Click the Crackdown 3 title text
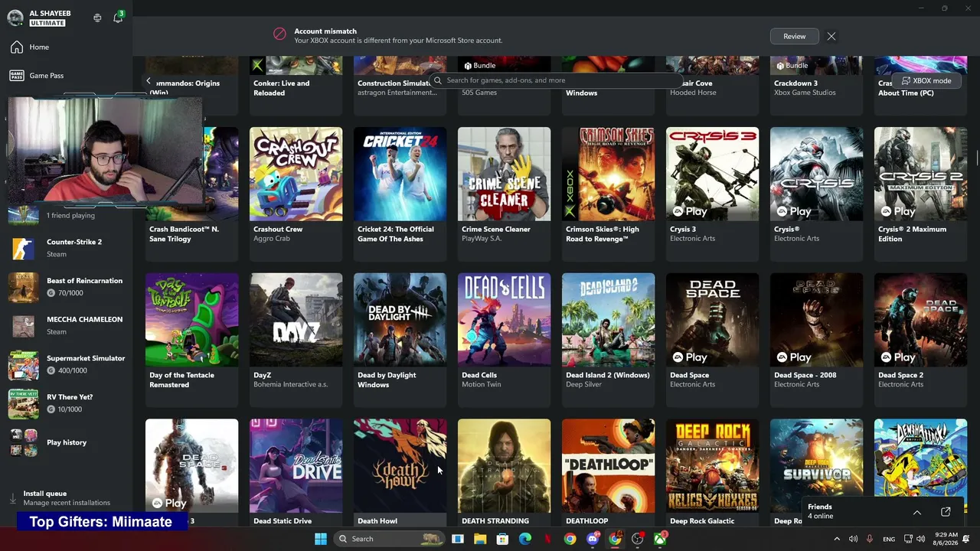This screenshot has height=551, width=980. [795, 83]
